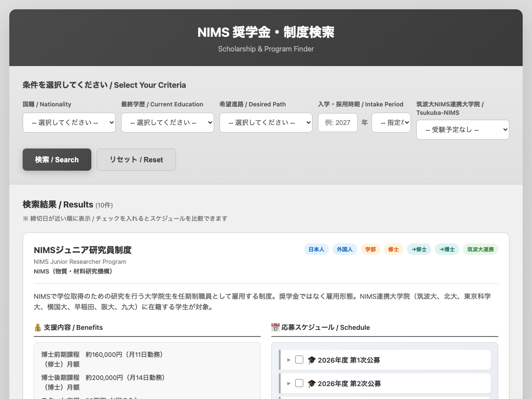Check the 2026年度 第2次公募 checkbox
The width and height of the screenshot is (532, 399).
[x=299, y=383]
